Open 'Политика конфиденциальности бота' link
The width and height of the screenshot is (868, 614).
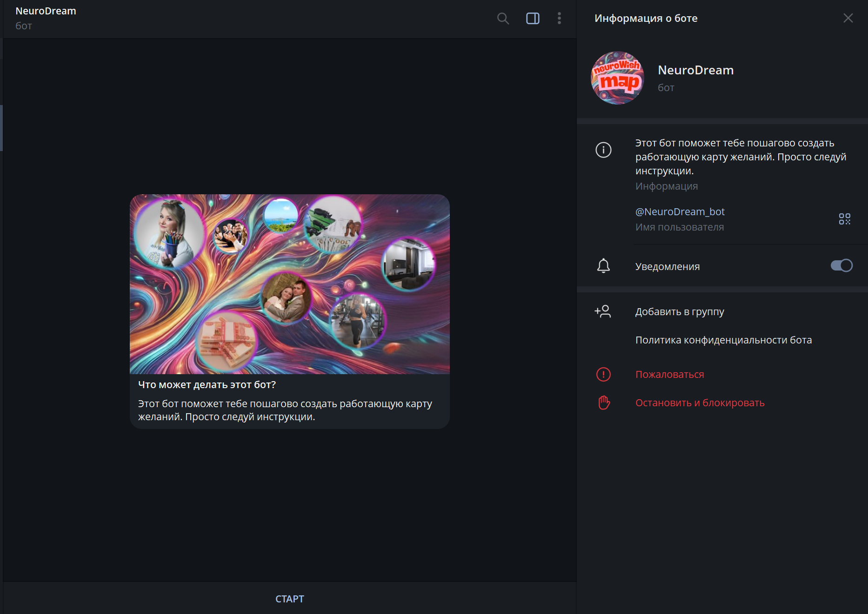[723, 340]
